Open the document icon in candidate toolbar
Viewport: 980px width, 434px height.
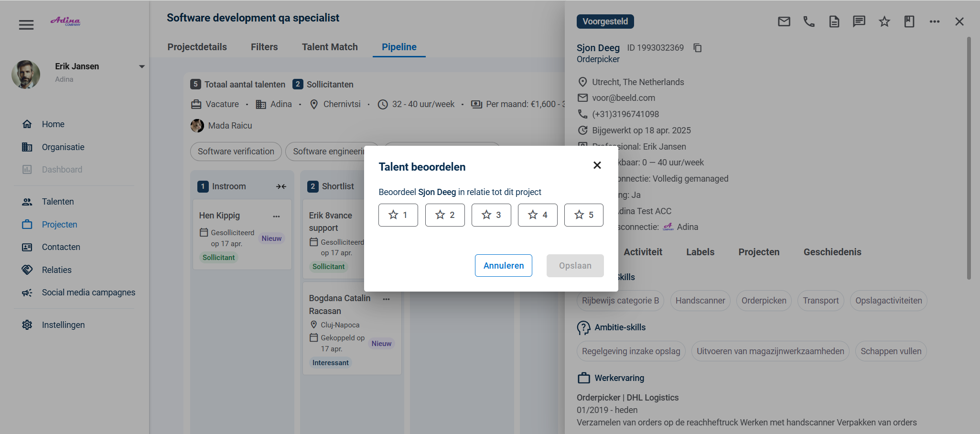(x=834, y=22)
